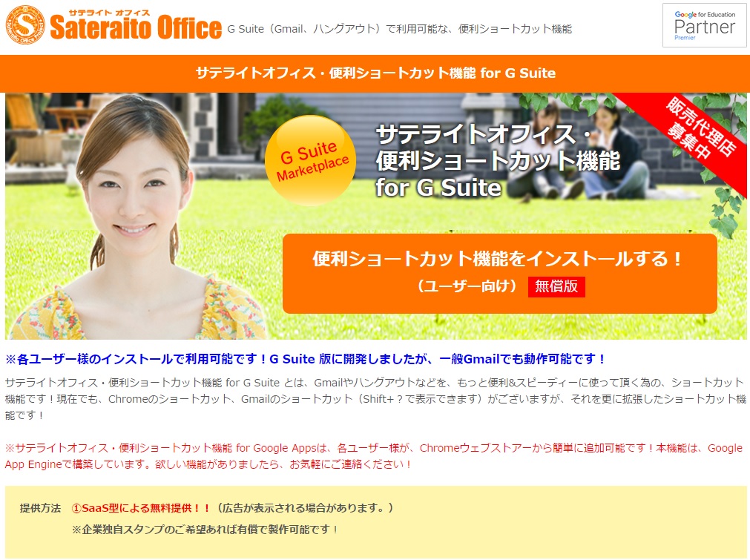
Task: Click the 便利ショートカット機能をインストールする！ install button
Action: coord(500,274)
